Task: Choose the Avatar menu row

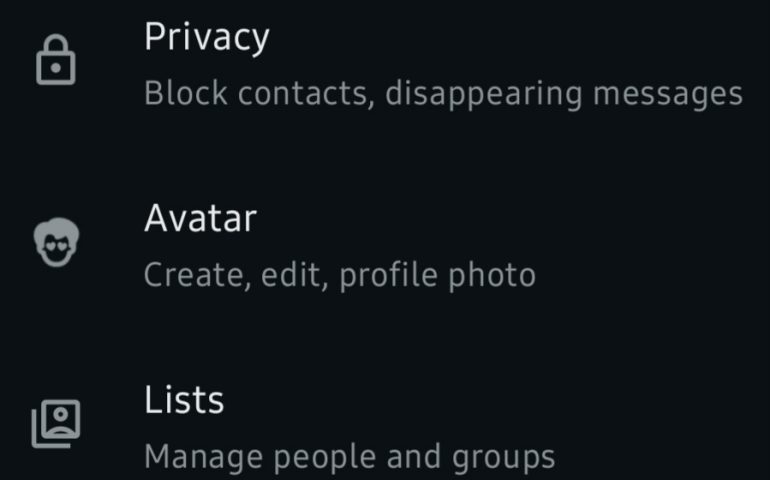Action: 400,245
